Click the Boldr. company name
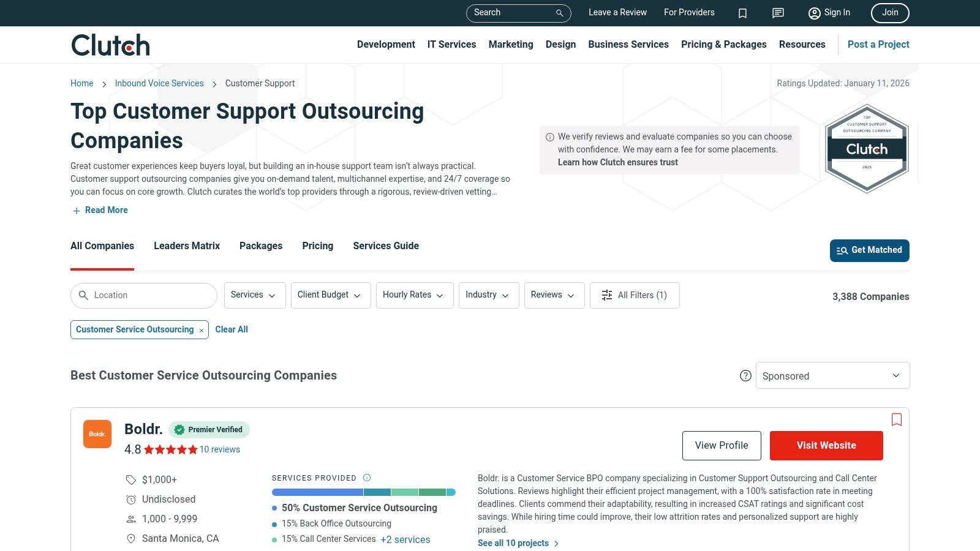The height and width of the screenshot is (551, 980). (143, 429)
